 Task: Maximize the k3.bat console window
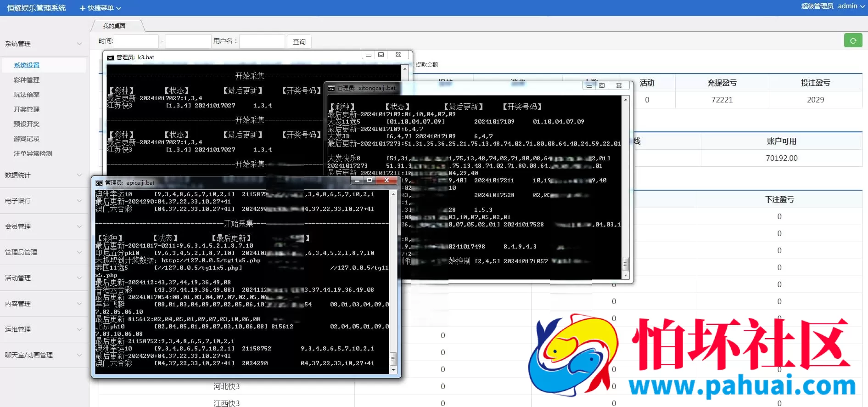click(381, 55)
